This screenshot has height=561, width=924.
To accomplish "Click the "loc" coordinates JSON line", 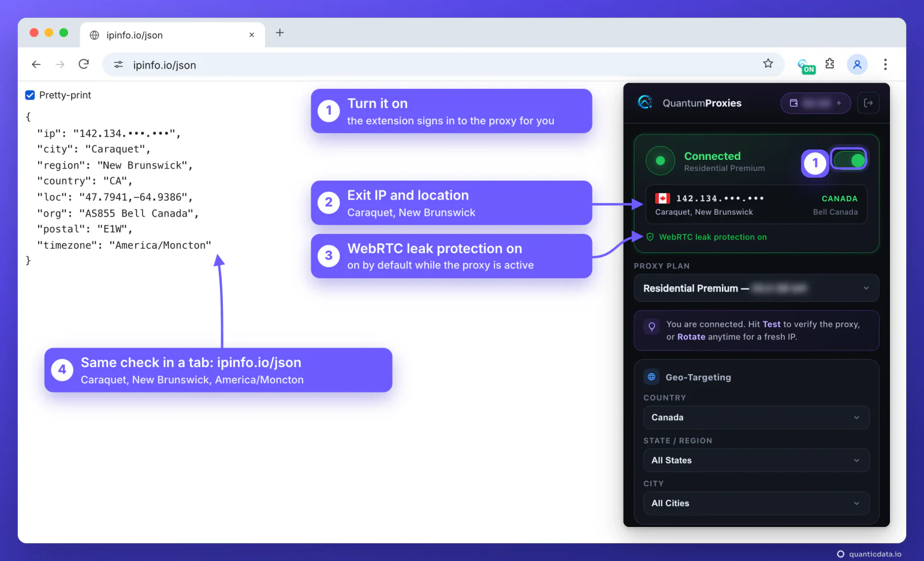I will [x=115, y=197].
